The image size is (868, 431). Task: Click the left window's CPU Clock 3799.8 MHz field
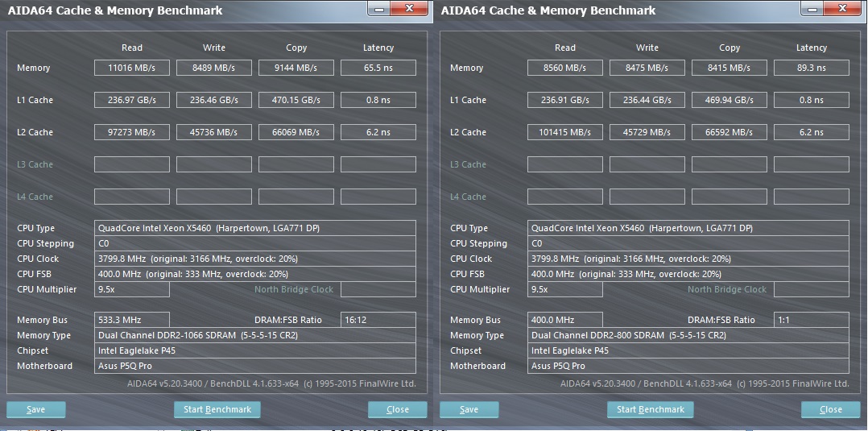tap(254, 259)
